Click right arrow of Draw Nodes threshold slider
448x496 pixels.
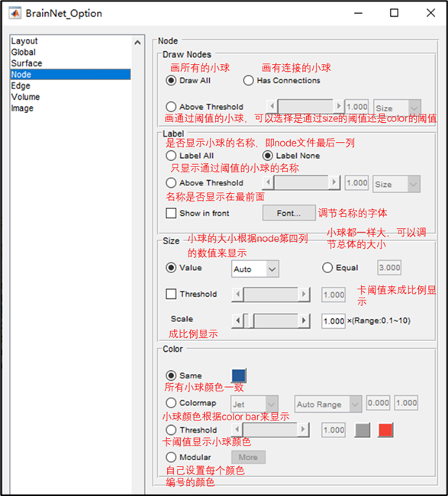point(338,106)
